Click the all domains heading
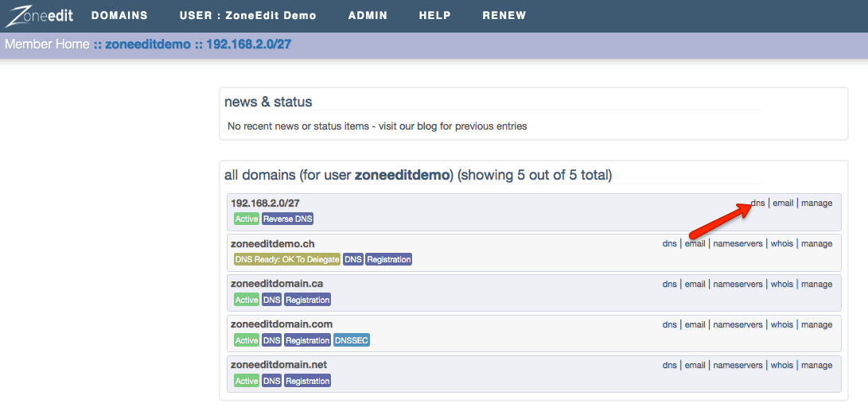 tap(418, 176)
